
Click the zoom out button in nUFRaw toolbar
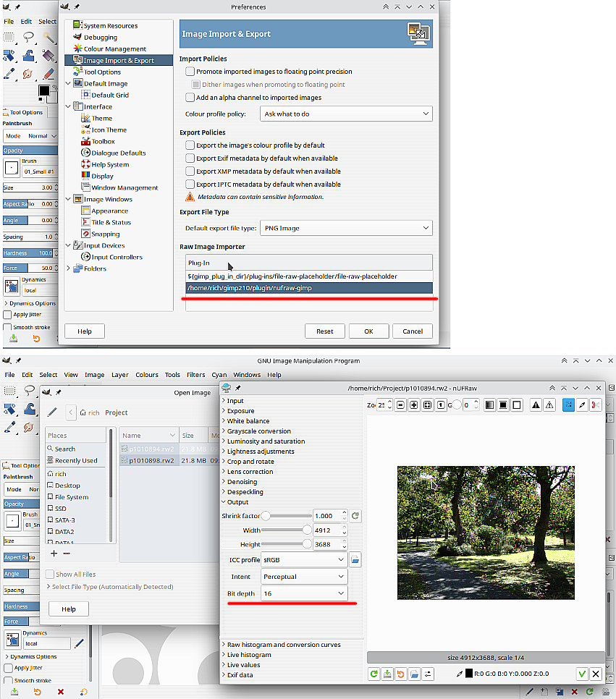400,404
